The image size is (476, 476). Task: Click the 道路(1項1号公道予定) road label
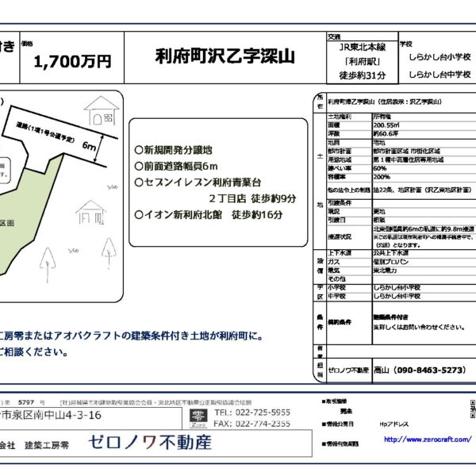45,132
